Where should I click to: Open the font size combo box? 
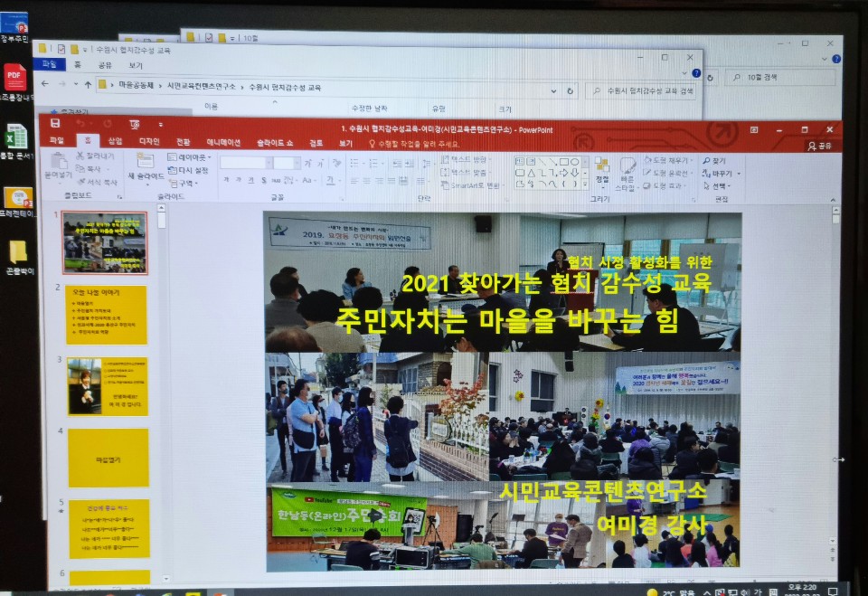pyautogui.click(x=287, y=163)
